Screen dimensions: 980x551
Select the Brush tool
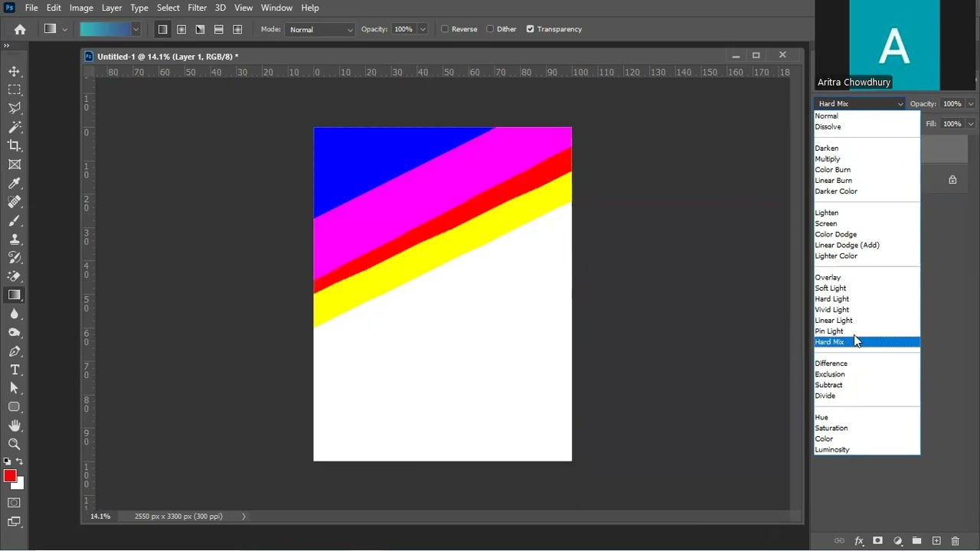(x=15, y=220)
